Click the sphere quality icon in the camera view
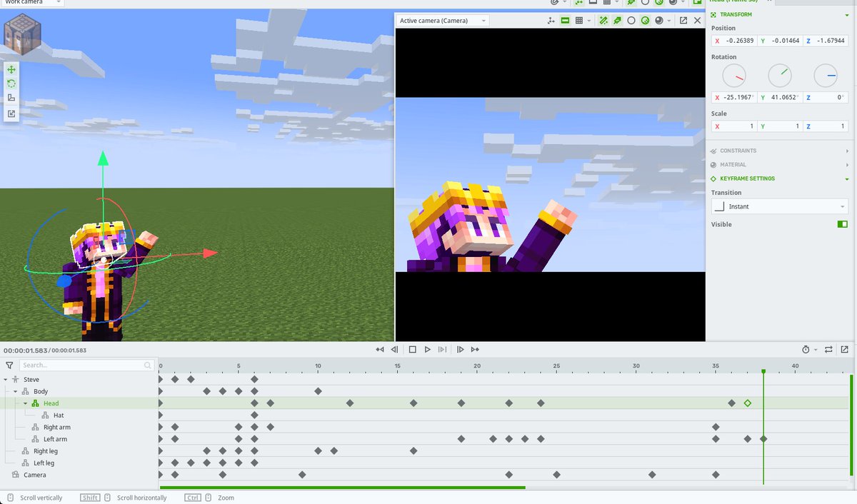 658,21
